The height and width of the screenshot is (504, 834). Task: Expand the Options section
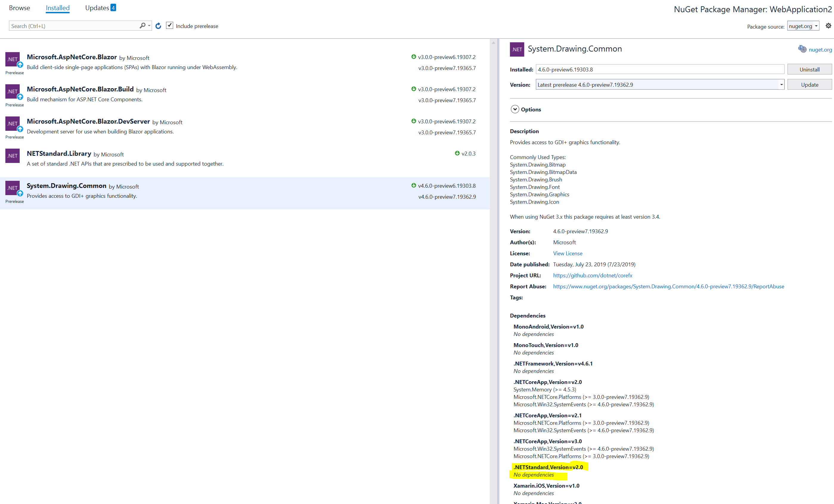click(x=515, y=109)
